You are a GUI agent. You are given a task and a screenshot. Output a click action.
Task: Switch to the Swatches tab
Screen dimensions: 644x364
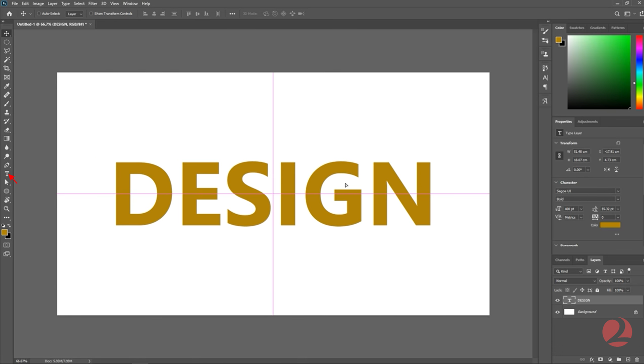coord(577,28)
